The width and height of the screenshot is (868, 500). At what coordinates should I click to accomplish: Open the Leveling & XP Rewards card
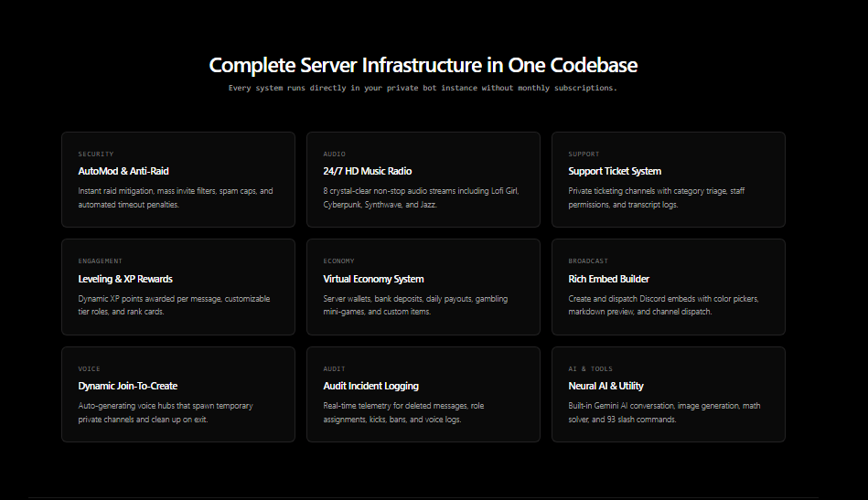[178, 286]
